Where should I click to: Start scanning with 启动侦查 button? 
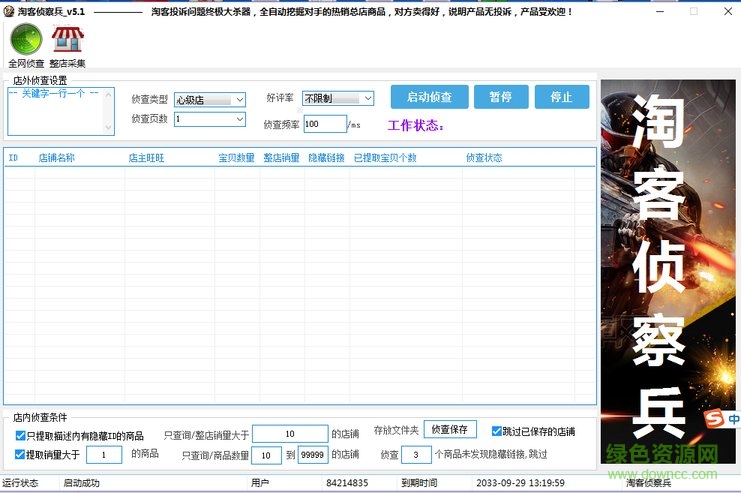click(x=429, y=97)
